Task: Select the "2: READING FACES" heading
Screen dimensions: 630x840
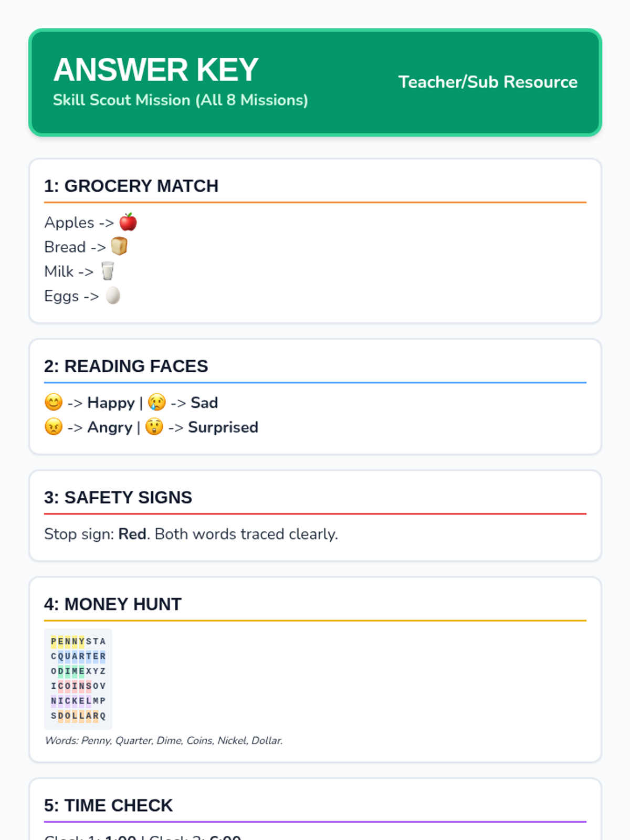Action: 126,366
